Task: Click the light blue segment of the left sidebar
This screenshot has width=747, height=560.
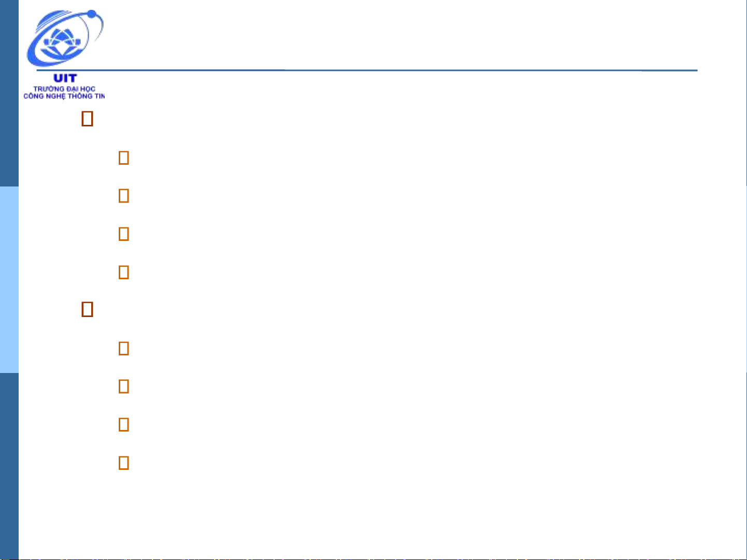Action: (x=9, y=280)
